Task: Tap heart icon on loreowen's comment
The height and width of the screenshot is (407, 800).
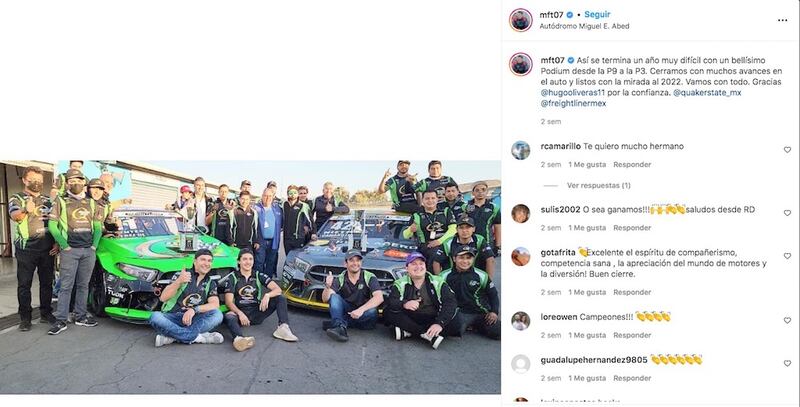Action: 787,321
